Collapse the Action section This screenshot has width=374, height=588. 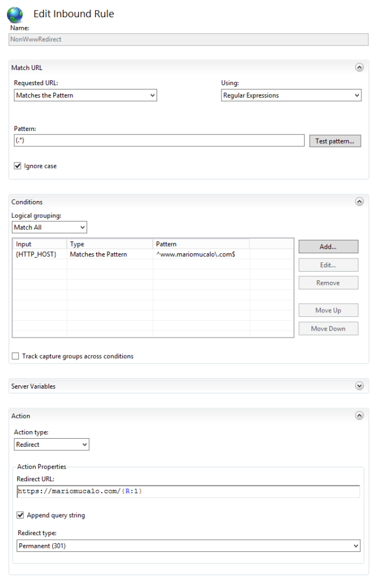pyautogui.click(x=359, y=415)
